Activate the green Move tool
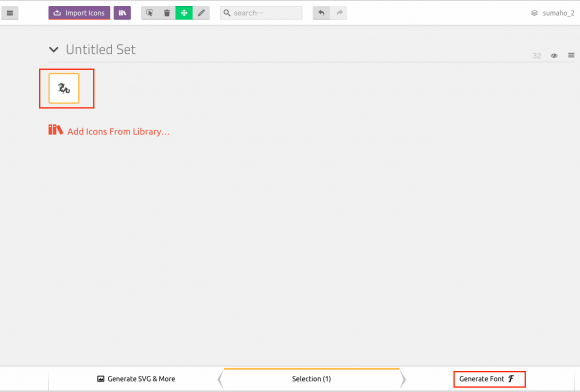This screenshot has width=580, height=392. [184, 13]
